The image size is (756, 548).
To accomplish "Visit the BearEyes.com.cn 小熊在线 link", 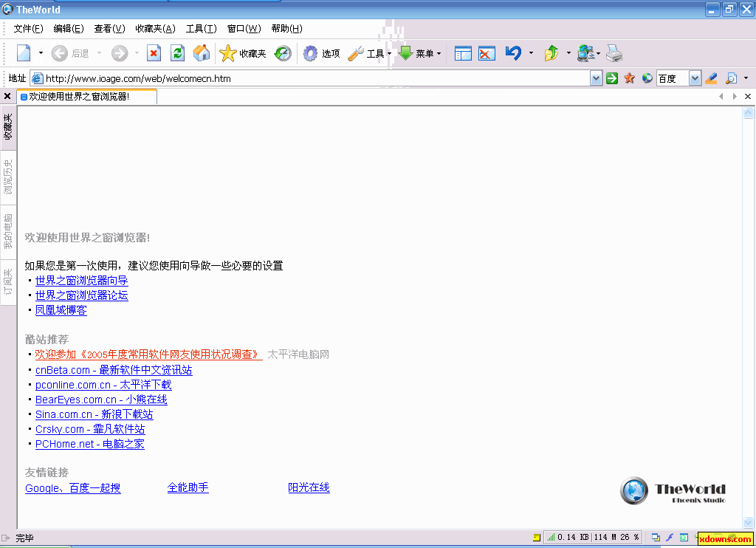I will click(101, 400).
